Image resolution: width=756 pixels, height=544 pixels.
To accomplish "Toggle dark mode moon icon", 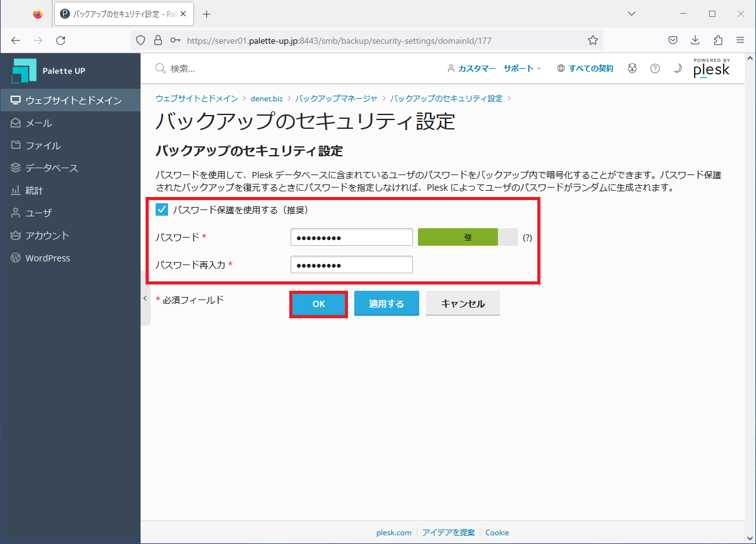I will pyautogui.click(x=677, y=69).
